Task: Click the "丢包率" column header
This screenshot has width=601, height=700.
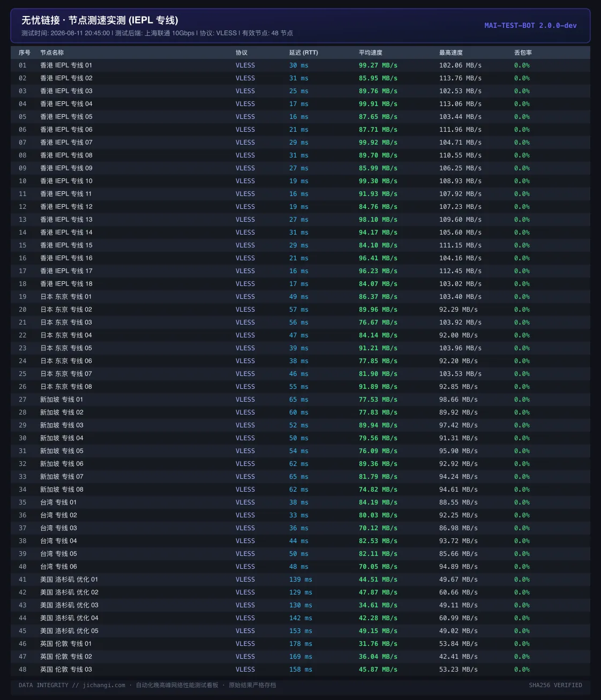Action: (x=523, y=52)
